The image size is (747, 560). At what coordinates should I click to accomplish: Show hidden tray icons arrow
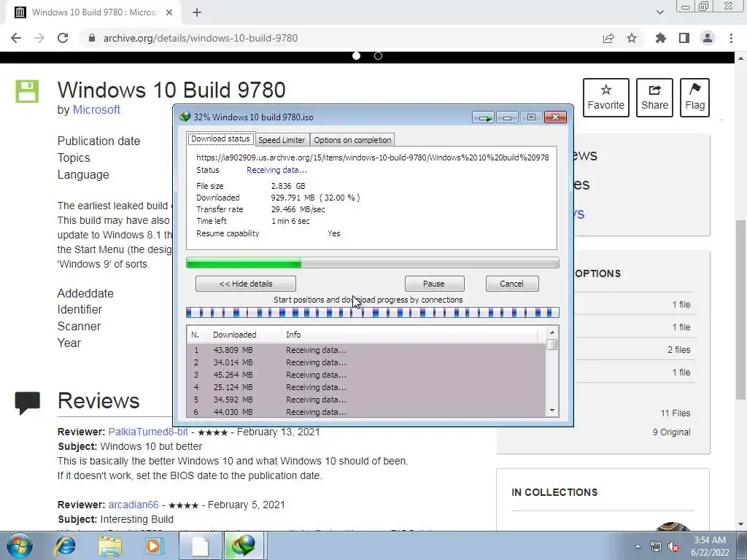[638, 547]
